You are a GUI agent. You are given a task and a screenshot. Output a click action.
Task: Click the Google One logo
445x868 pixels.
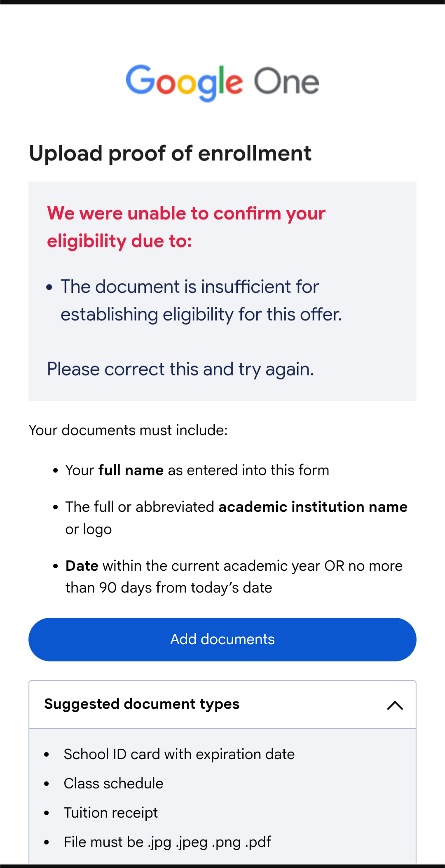click(222, 82)
